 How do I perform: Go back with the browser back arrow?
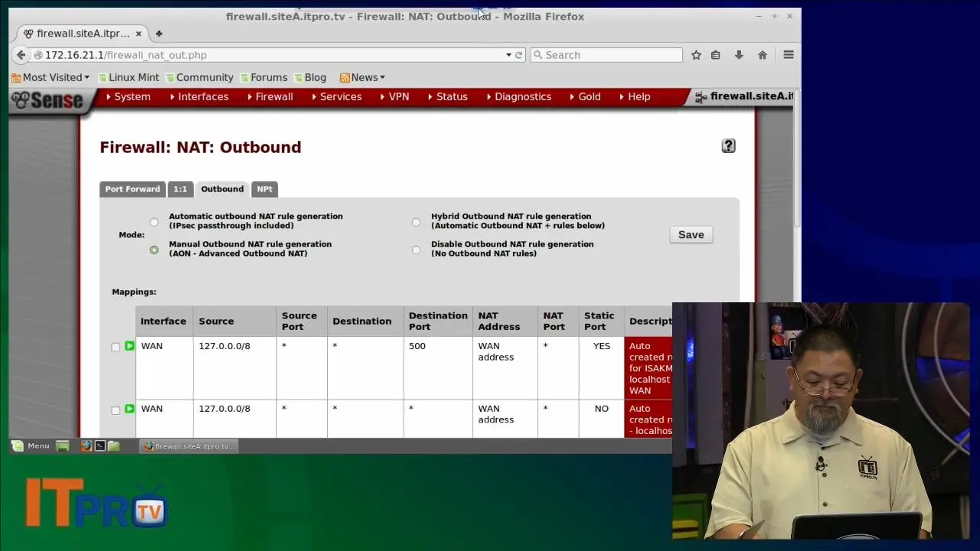(21, 55)
